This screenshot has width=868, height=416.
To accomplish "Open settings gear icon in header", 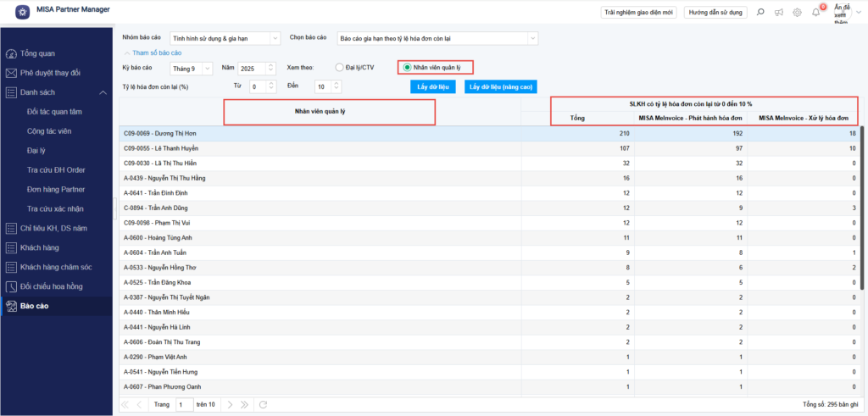I will point(797,12).
